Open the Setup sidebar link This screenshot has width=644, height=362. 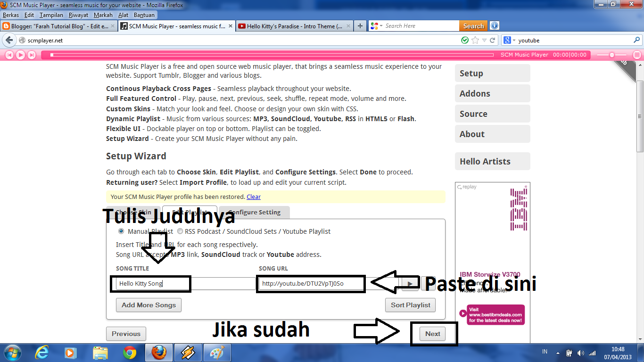493,73
